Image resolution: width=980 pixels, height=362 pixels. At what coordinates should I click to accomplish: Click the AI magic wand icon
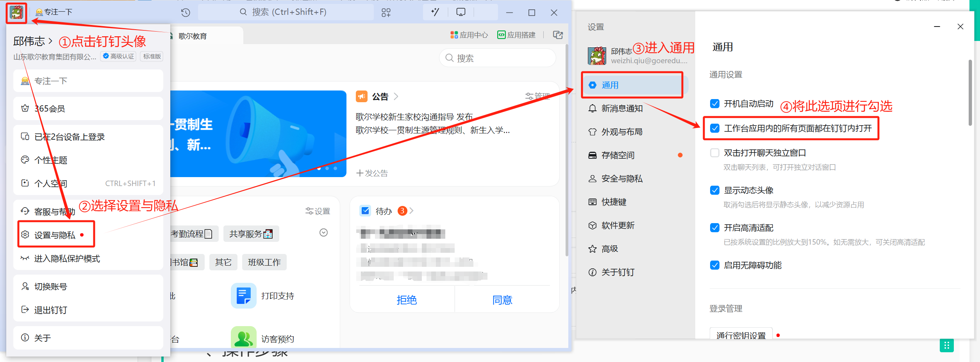(435, 12)
